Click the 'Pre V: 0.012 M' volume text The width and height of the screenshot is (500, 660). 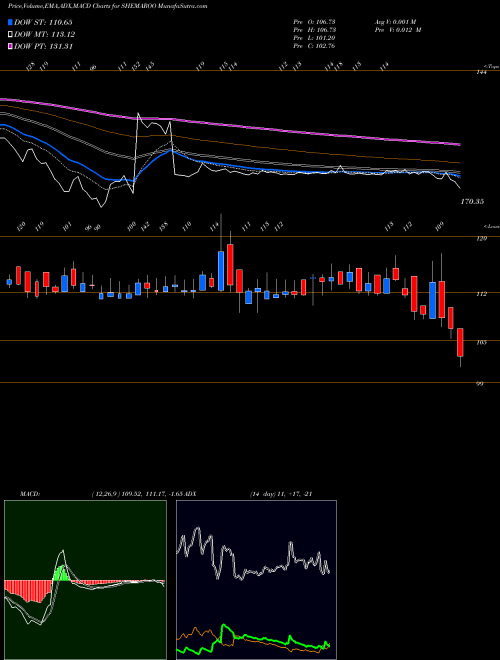398,30
